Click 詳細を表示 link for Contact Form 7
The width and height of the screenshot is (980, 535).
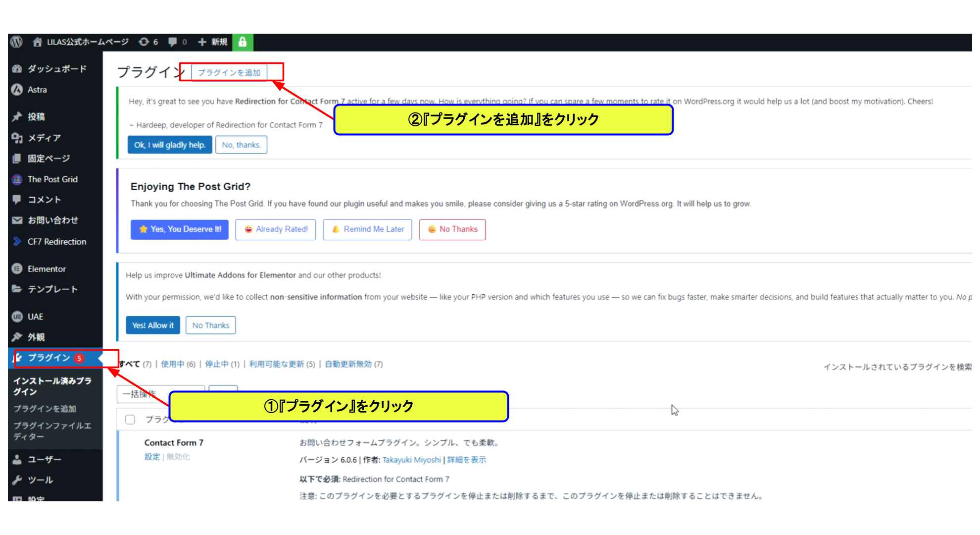point(467,460)
